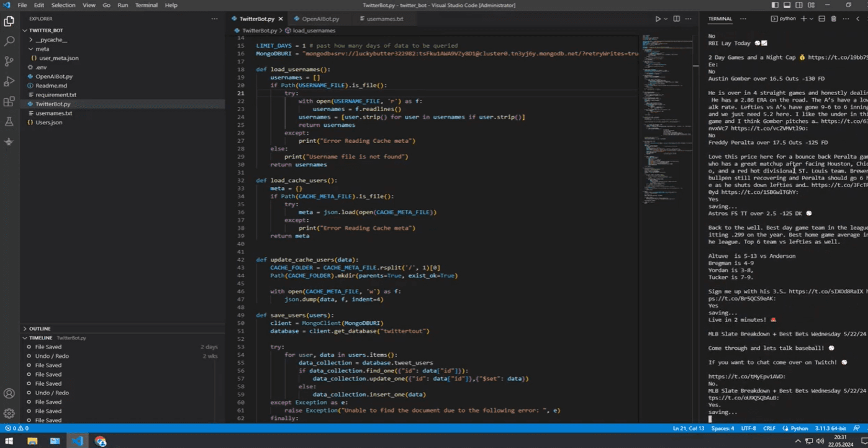
Task: Open the Help menu
Action: pyautogui.click(x=171, y=5)
